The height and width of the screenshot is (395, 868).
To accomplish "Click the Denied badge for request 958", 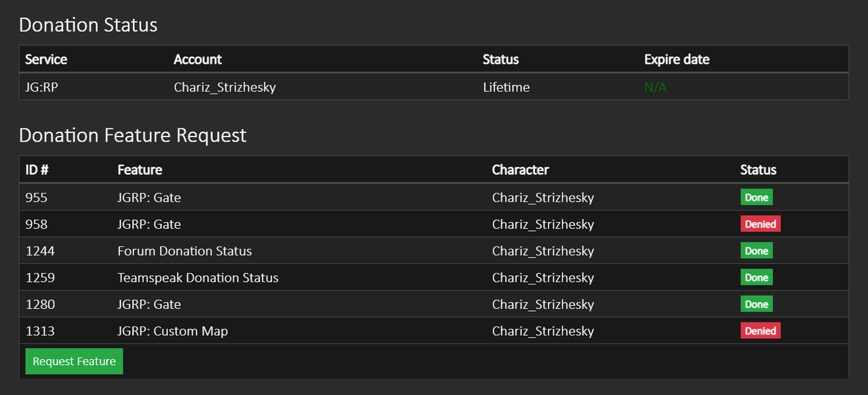I will pos(760,224).
